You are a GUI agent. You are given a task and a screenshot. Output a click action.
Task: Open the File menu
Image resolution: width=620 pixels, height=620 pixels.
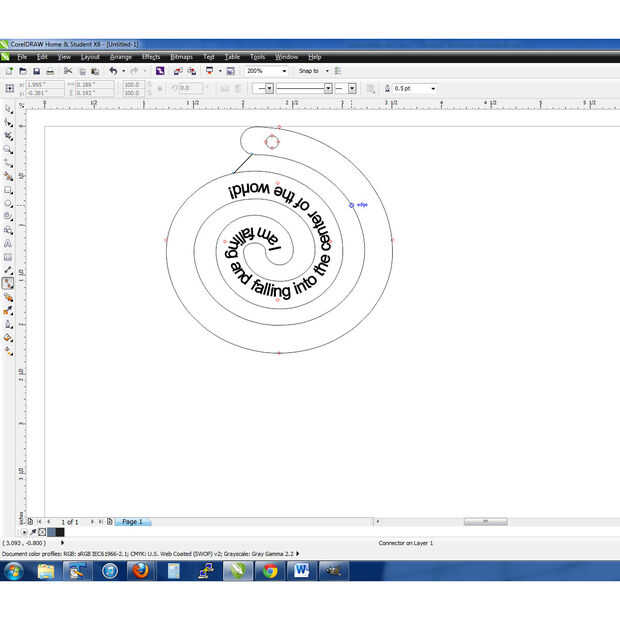pyautogui.click(x=22, y=57)
